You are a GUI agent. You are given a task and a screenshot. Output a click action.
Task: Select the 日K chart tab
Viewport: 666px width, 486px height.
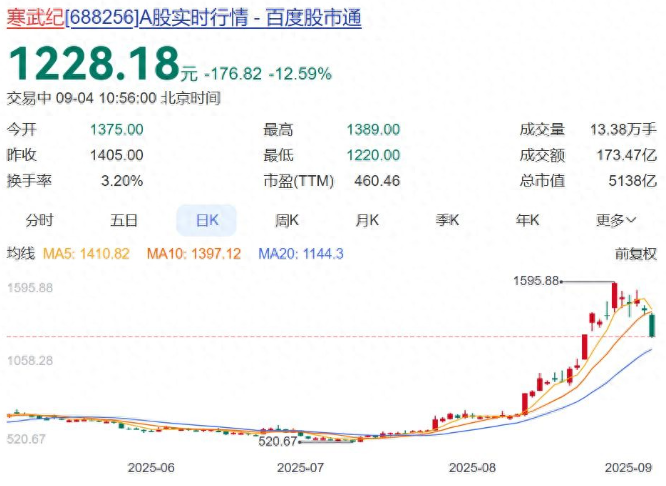[x=206, y=220]
